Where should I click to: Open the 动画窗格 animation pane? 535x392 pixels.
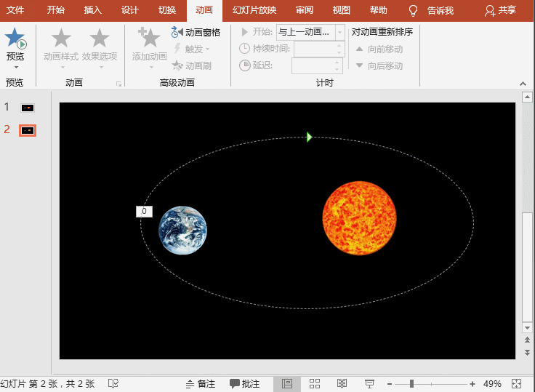coord(196,33)
